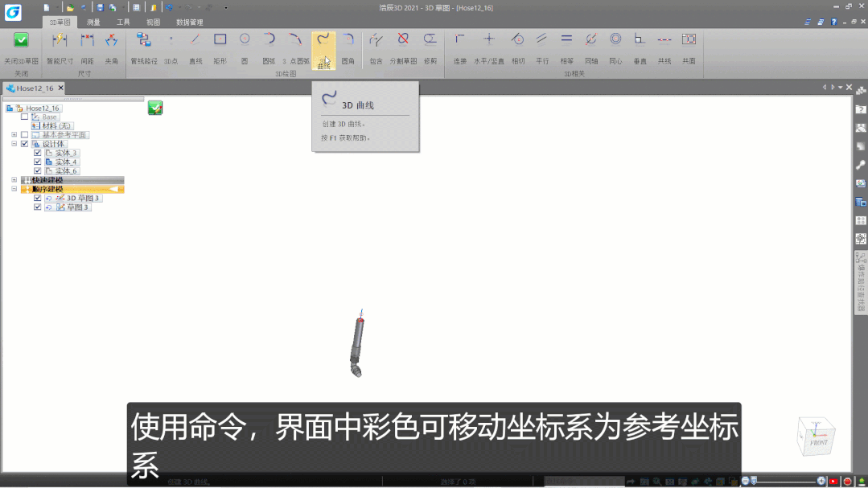Click the green sketch accept button in viewport
This screenshot has height=488, width=868.
[x=155, y=108]
